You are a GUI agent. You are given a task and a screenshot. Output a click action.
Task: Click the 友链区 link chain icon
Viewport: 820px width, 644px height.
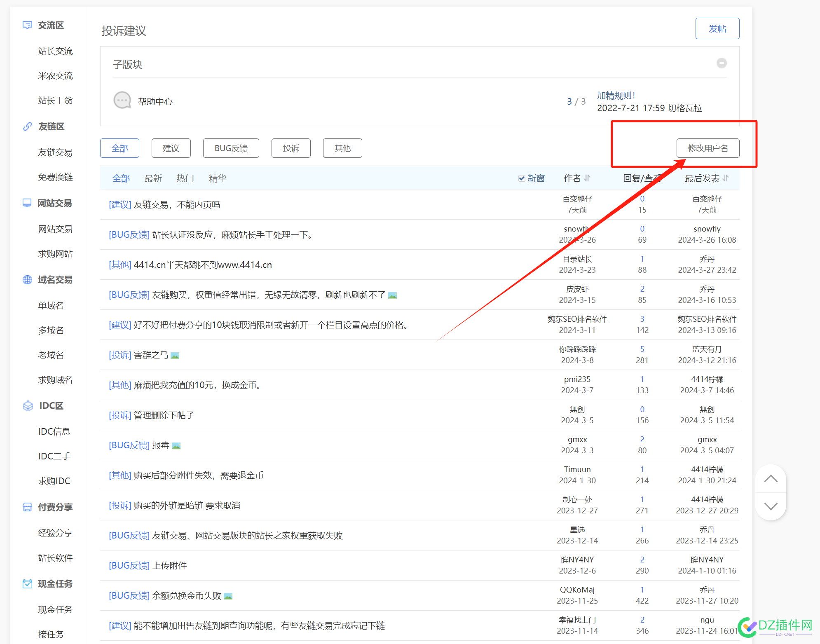27,126
